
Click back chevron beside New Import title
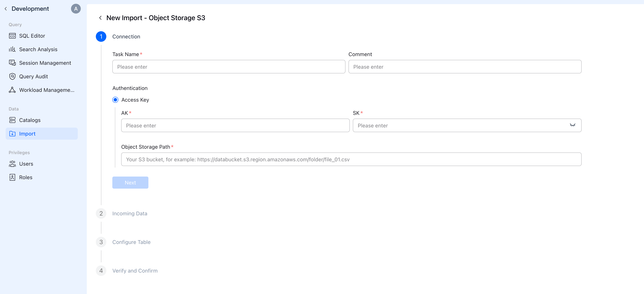pyautogui.click(x=100, y=18)
